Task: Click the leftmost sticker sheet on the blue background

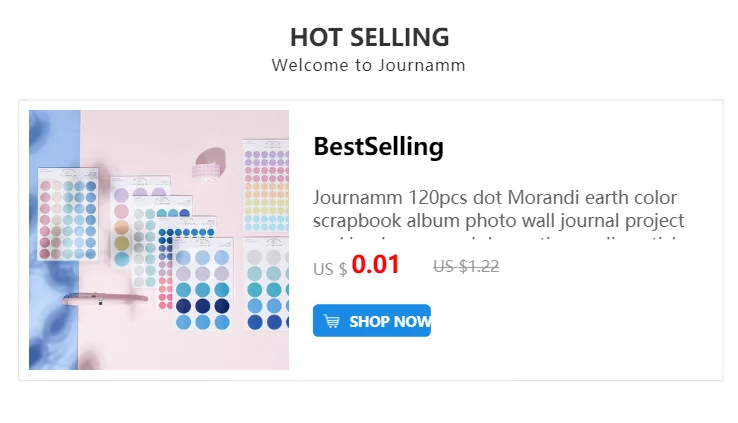Action: click(x=68, y=215)
